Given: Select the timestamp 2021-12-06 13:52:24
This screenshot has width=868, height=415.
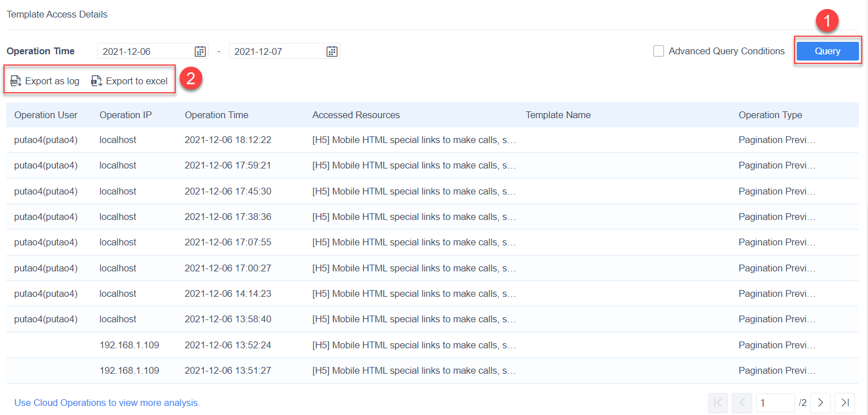Looking at the screenshot, I should (228, 345).
